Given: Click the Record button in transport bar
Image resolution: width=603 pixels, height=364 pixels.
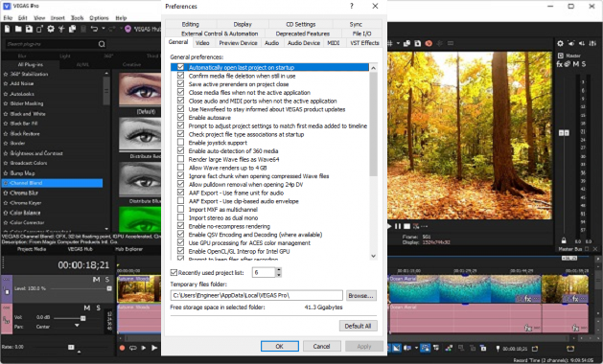Looking at the screenshot, I should [x=122, y=348].
